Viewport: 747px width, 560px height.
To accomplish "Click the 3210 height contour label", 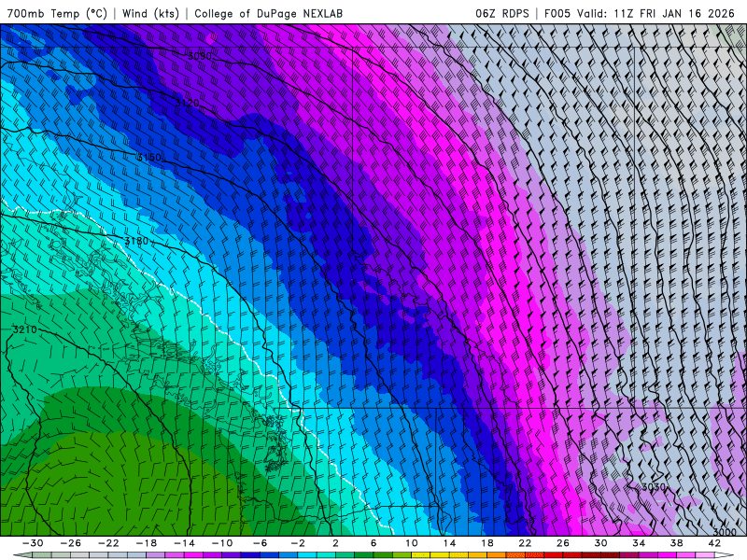I will 24,329.
